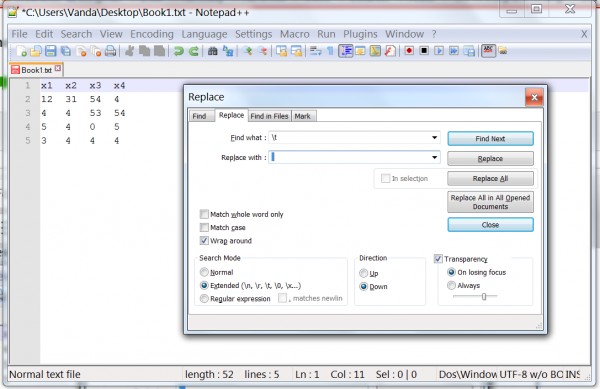Select Extended search mode radio
Screen dimensions: 600x389
(x=204, y=285)
